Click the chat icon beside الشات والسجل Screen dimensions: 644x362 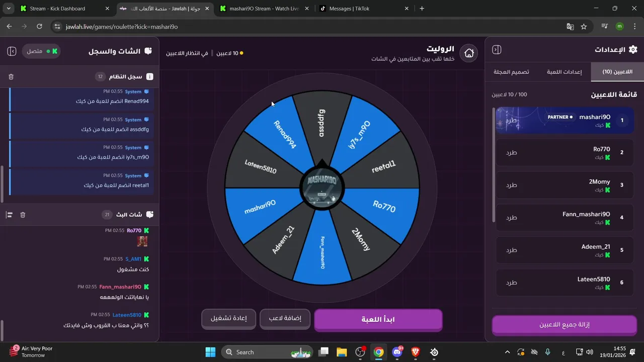coord(148,51)
